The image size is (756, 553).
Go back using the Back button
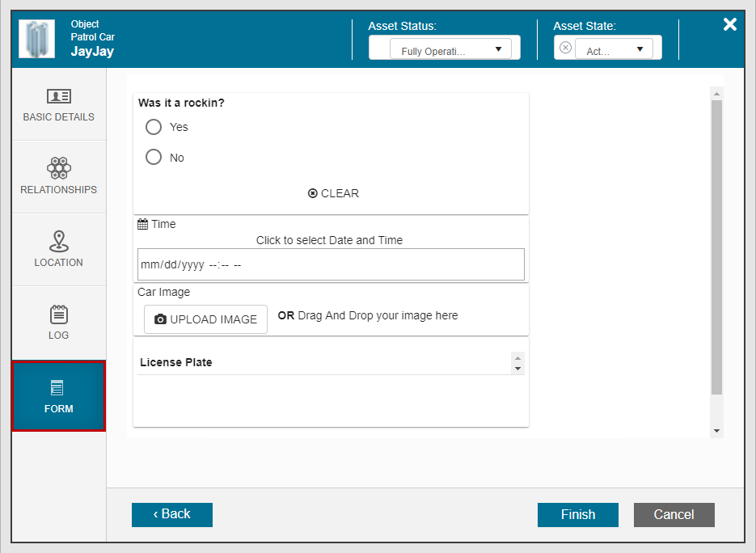172,514
